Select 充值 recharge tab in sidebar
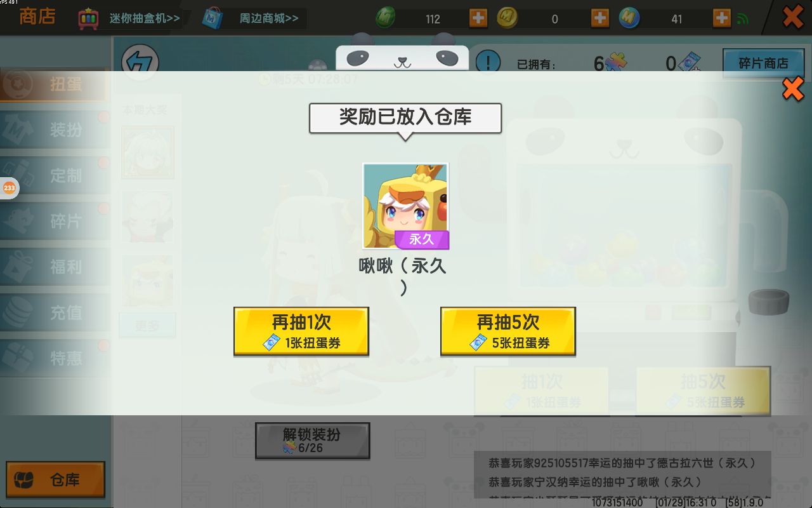This screenshot has width=812, height=508. [55, 313]
